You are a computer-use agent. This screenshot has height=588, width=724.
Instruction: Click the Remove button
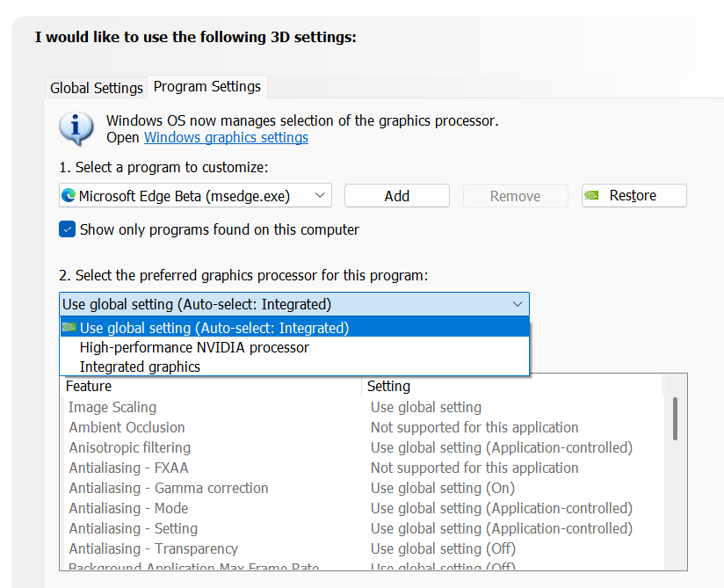click(515, 196)
